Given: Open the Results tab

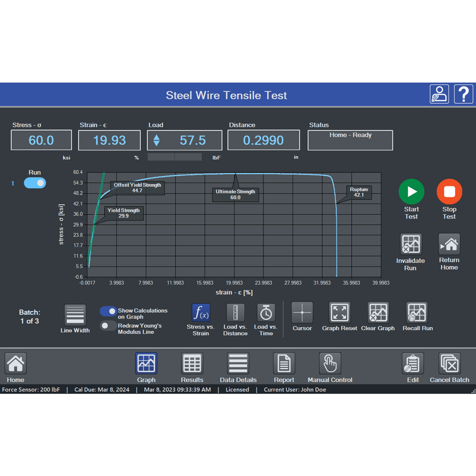Looking at the screenshot, I should pos(192,364).
